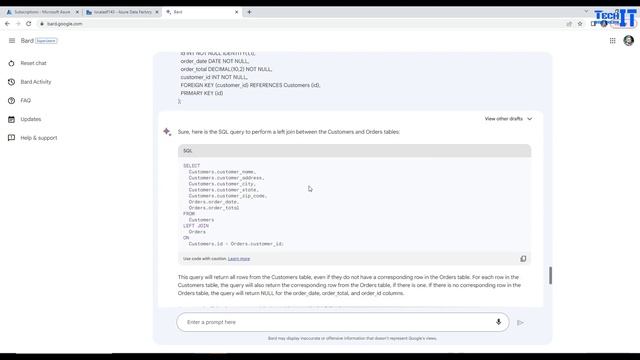Copy the SQL code with copy icon
This screenshot has width=640, height=360.
(523, 258)
